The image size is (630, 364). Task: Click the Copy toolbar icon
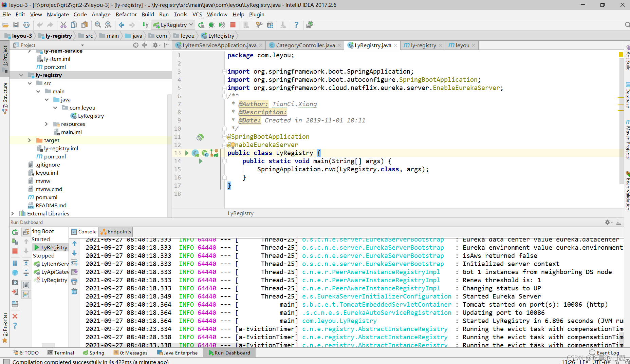(74, 25)
